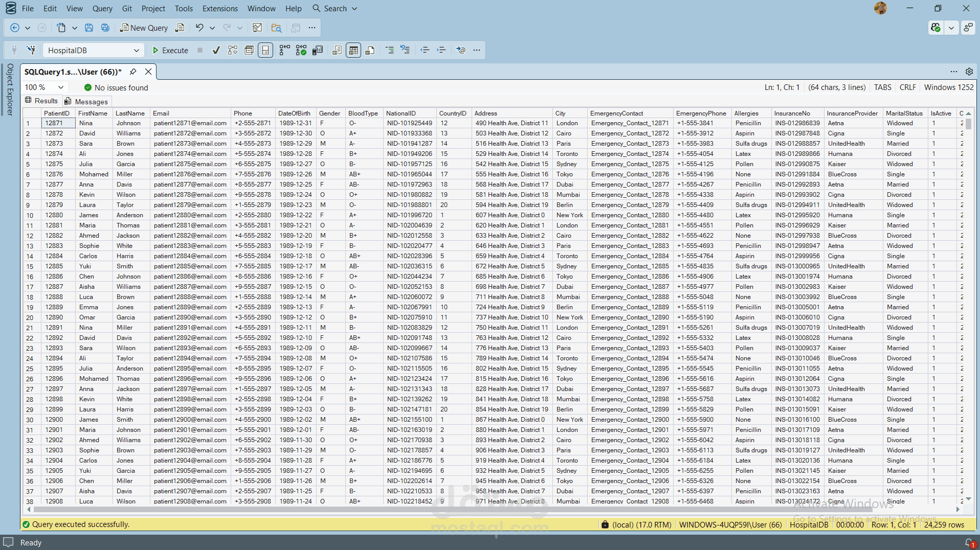The image size is (980, 550).
Task: Switch output to Results to File
Action: [x=370, y=50]
